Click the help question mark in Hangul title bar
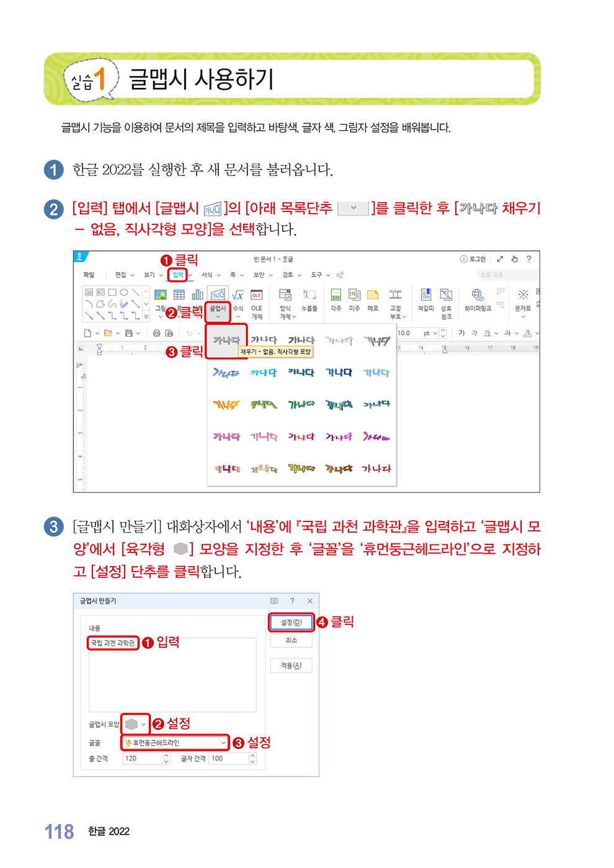614x868 pixels. pos(528,259)
